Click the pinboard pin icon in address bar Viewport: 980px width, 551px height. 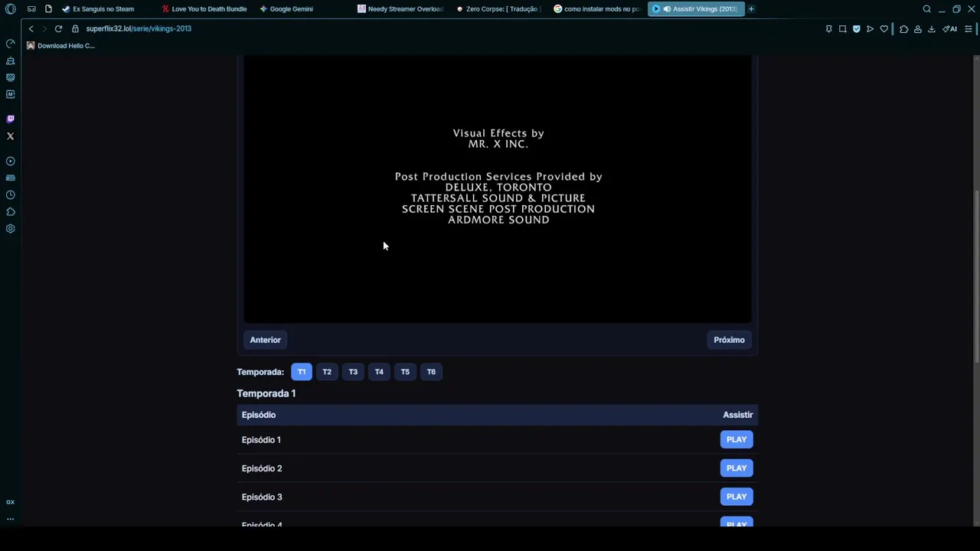(x=828, y=29)
